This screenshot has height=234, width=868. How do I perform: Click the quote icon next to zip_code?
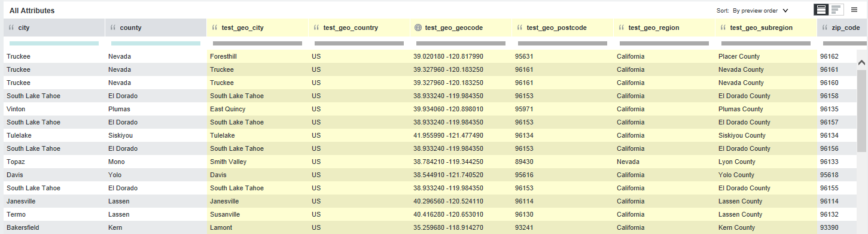(x=825, y=28)
